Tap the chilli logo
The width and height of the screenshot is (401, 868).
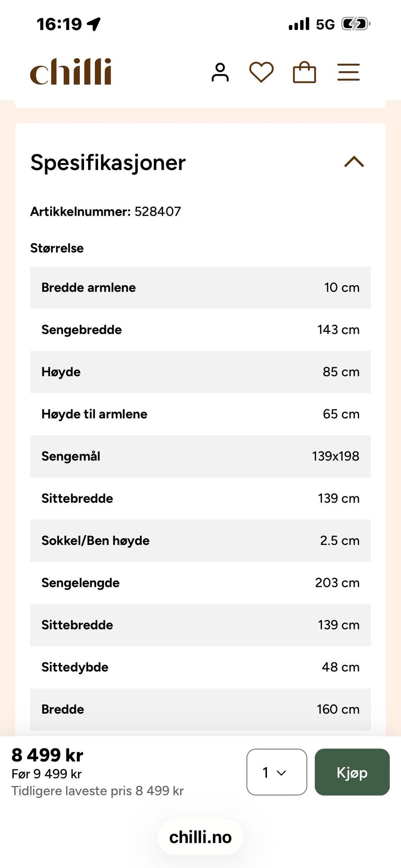(x=71, y=72)
